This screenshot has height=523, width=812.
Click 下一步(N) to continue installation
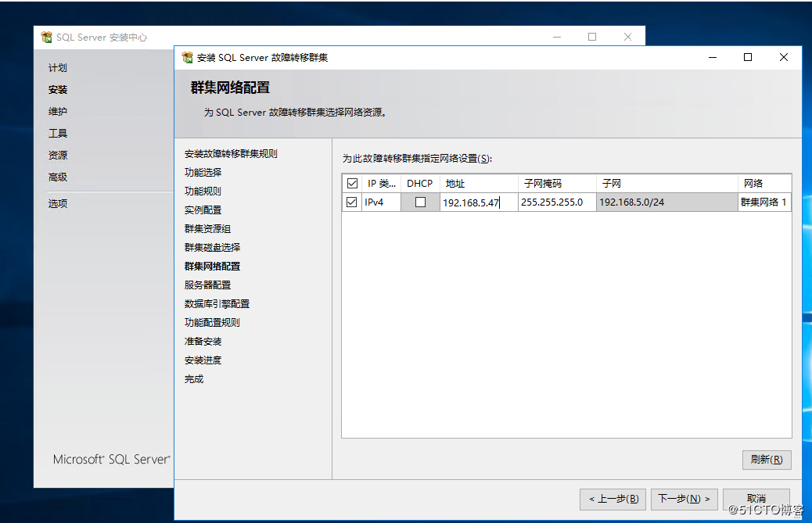(x=684, y=499)
